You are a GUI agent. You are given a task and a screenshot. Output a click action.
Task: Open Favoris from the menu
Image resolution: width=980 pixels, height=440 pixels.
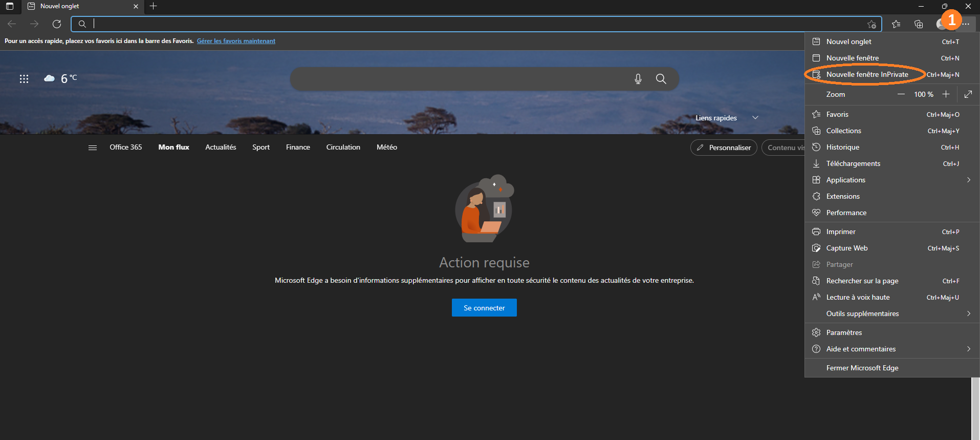coord(892,114)
